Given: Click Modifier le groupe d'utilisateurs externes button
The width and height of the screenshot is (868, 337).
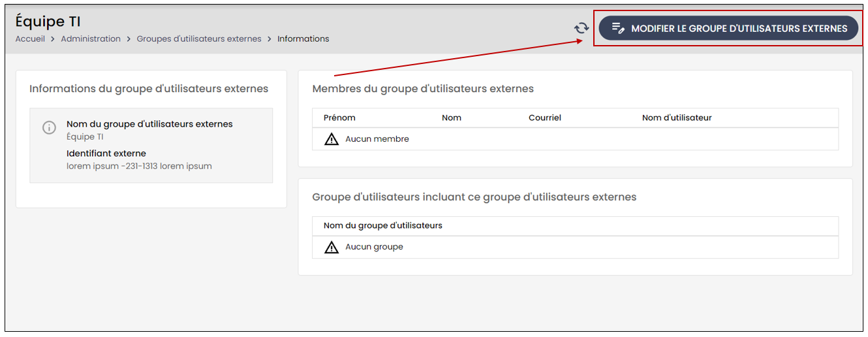Looking at the screenshot, I should [728, 28].
